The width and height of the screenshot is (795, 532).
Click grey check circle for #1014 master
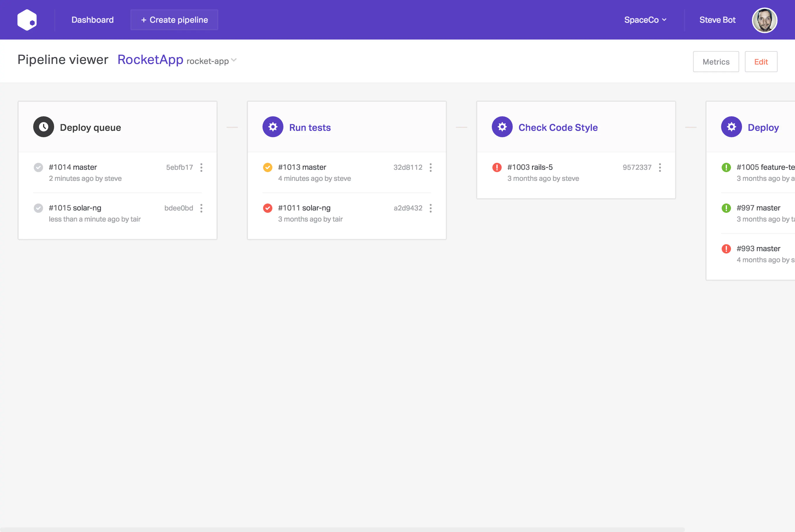38,167
